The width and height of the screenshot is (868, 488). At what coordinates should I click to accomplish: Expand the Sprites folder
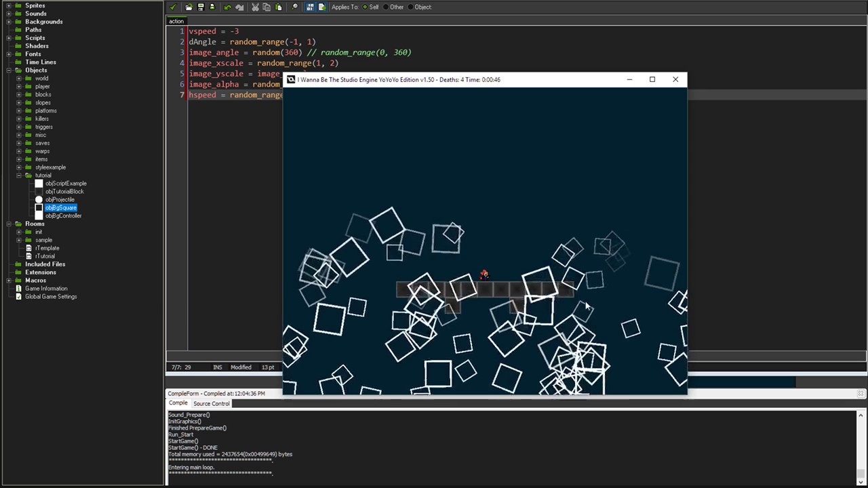pyautogui.click(x=9, y=5)
